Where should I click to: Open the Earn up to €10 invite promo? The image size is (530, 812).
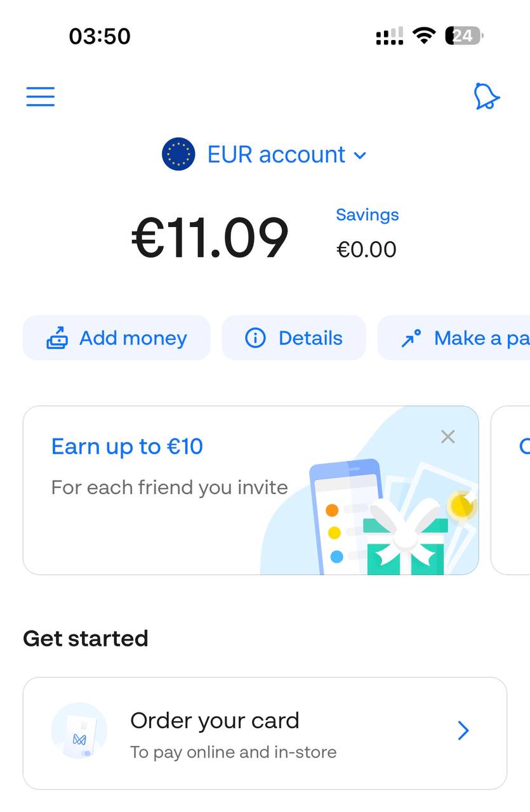tap(251, 490)
